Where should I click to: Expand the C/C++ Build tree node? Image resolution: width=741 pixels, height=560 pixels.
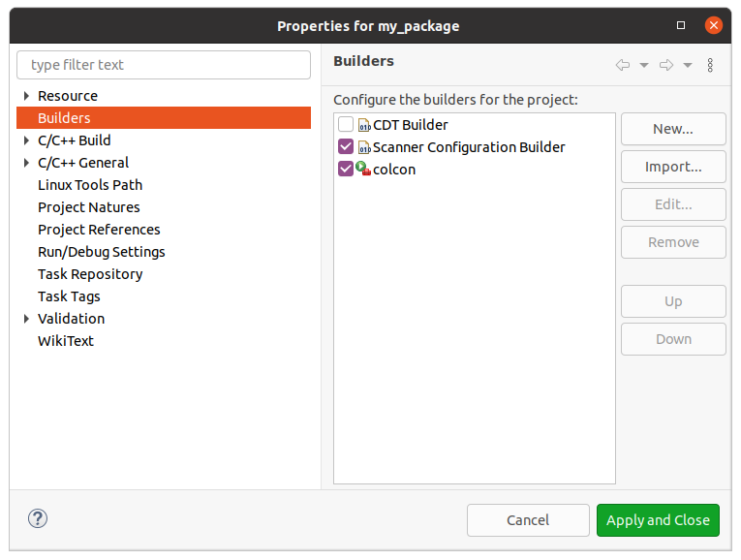click(x=27, y=140)
